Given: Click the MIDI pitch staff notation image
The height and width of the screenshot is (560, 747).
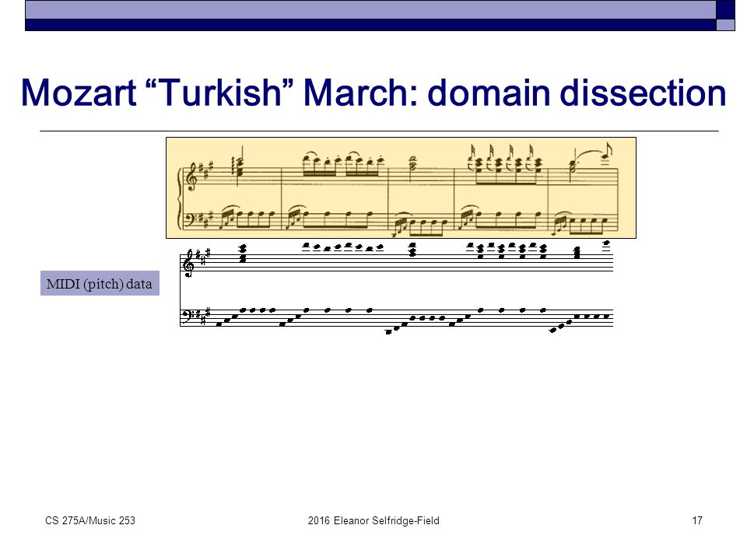Looking at the screenshot, I should [x=396, y=288].
